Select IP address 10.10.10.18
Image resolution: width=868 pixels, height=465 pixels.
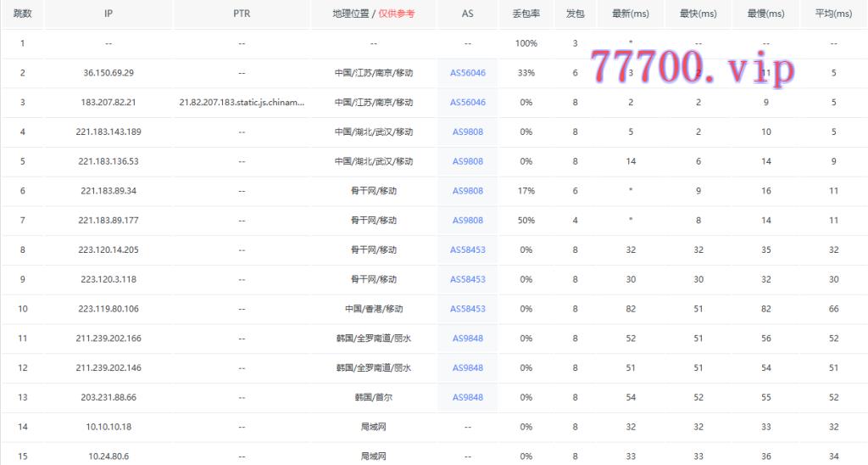click(x=108, y=427)
